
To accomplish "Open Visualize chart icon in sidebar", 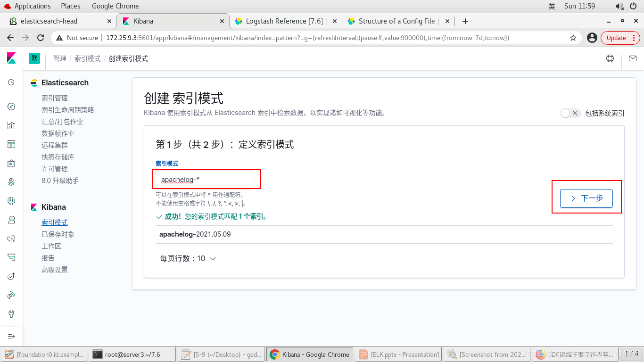I will [x=11, y=125].
